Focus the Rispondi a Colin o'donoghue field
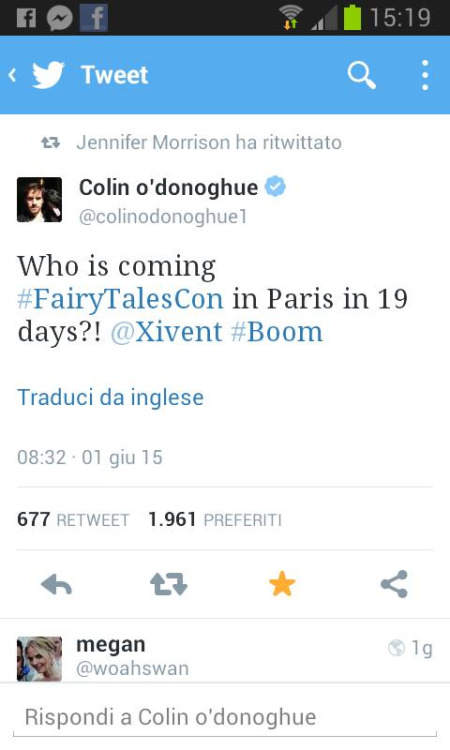The image size is (450, 750). coord(225,717)
